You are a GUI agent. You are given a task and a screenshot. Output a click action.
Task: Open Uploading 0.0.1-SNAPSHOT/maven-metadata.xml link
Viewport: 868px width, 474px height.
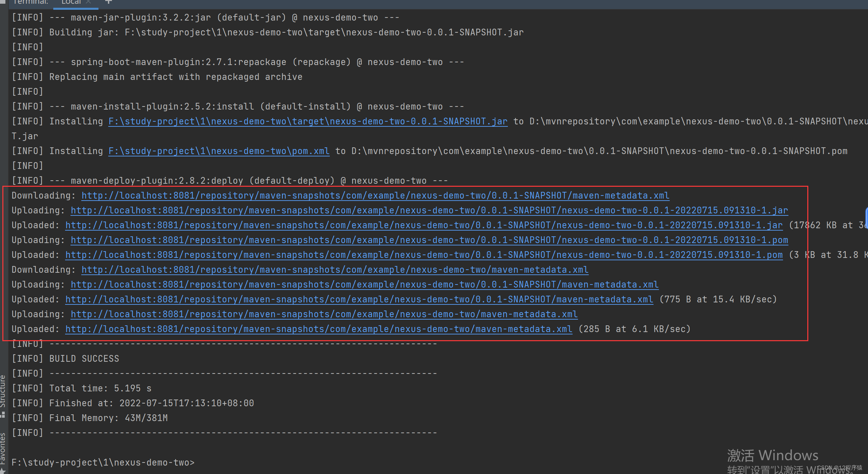click(x=365, y=285)
